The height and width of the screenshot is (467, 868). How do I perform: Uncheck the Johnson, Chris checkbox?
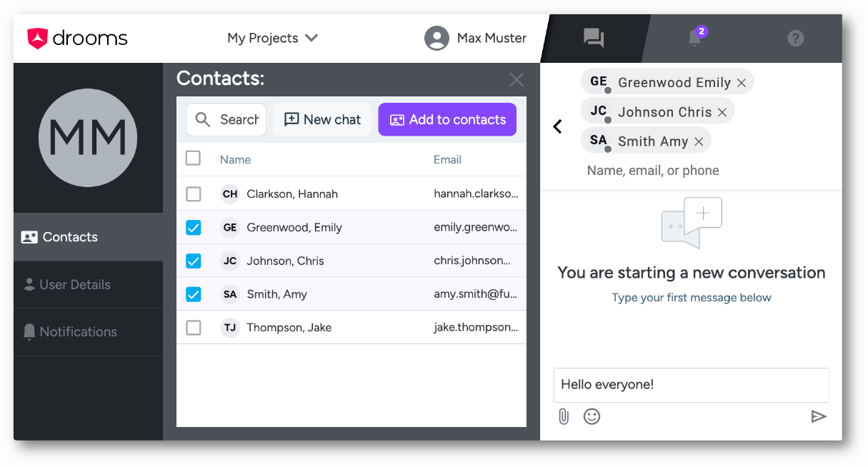194,261
